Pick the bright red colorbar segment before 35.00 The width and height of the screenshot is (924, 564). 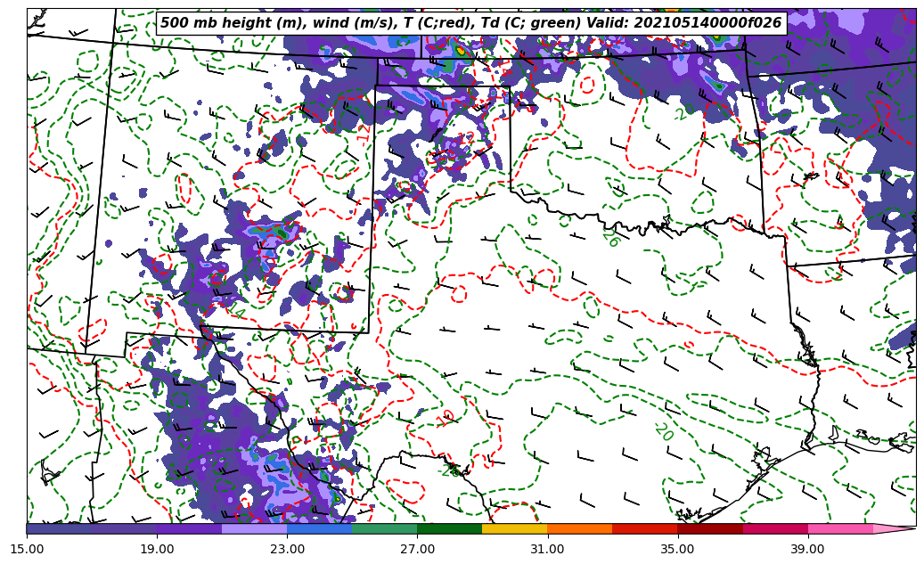[x=645, y=528]
